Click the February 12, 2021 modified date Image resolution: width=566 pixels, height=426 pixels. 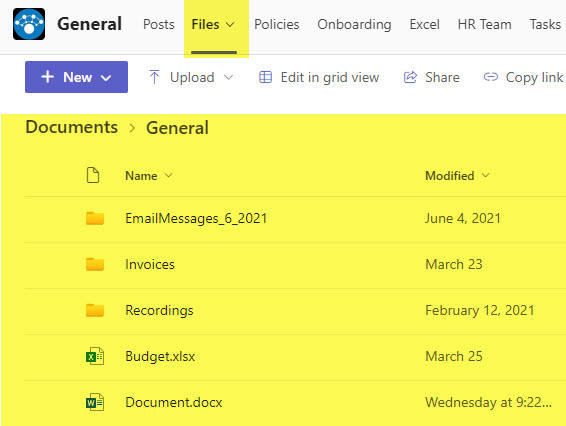pyautogui.click(x=480, y=310)
